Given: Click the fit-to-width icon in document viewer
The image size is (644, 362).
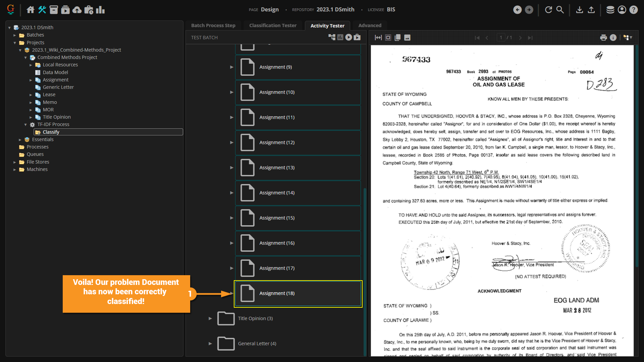Looking at the screenshot, I should (378, 38).
